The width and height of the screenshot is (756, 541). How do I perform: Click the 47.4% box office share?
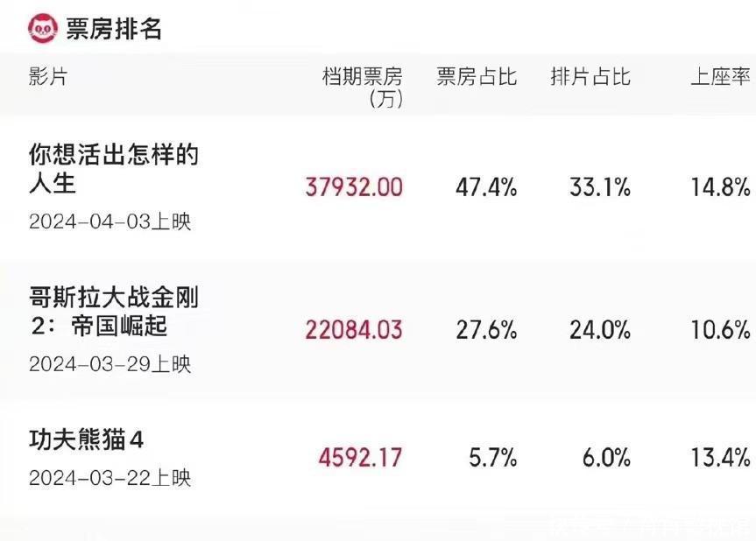pyautogui.click(x=486, y=186)
